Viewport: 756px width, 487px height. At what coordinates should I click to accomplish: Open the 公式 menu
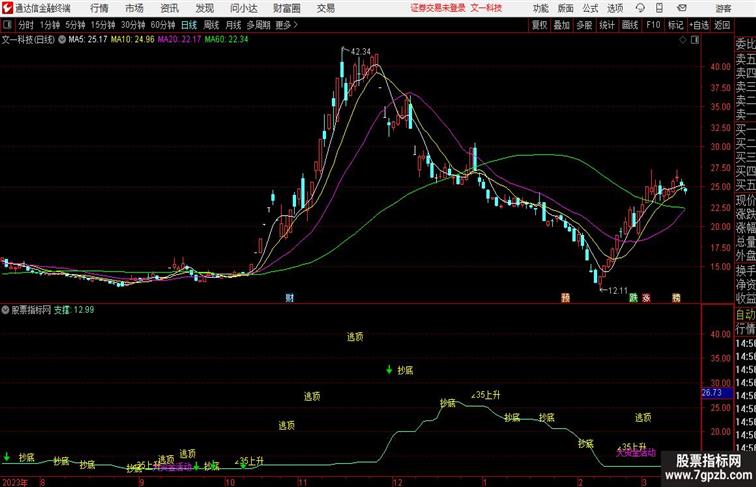click(x=590, y=8)
